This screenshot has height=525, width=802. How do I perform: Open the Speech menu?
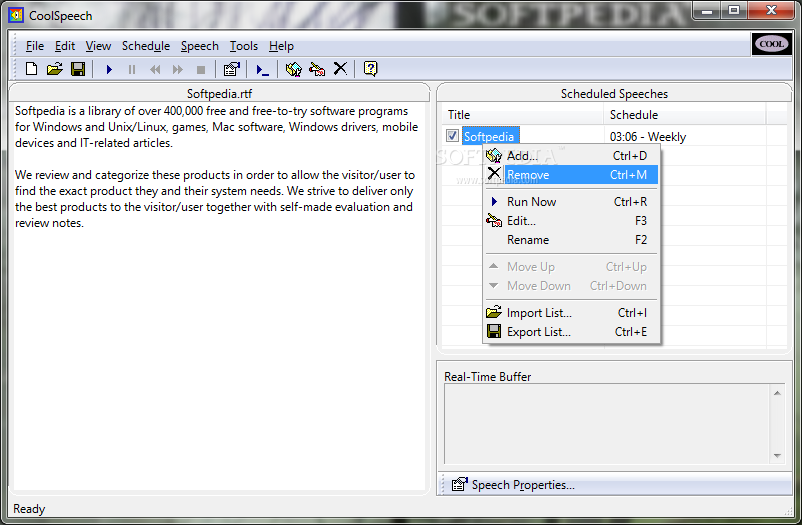point(199,46)
